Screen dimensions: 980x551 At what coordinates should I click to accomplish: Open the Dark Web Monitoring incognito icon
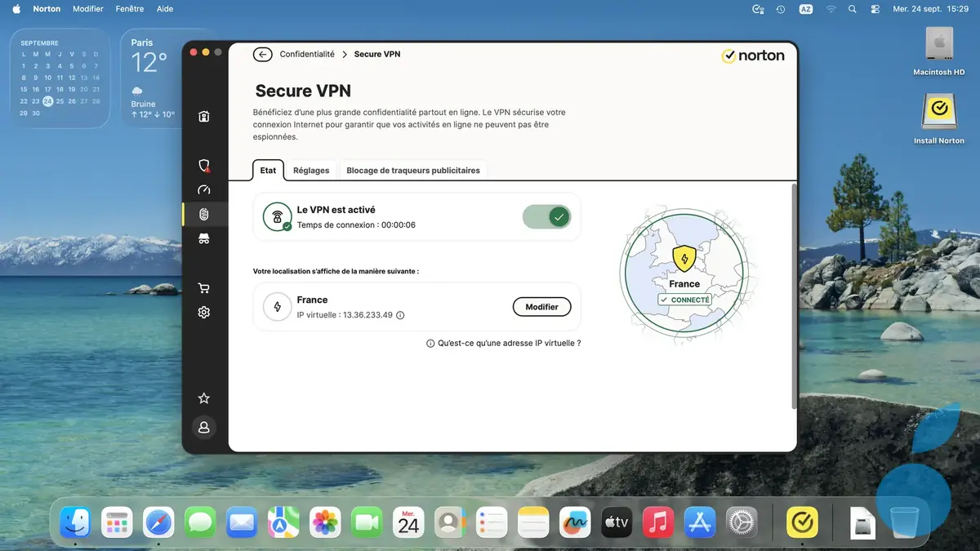tap(203, 238)
